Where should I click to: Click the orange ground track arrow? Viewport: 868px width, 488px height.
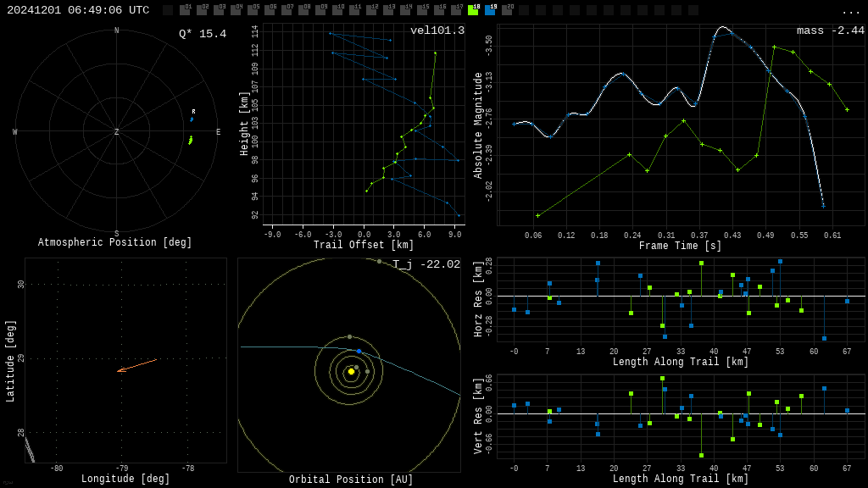136,366
